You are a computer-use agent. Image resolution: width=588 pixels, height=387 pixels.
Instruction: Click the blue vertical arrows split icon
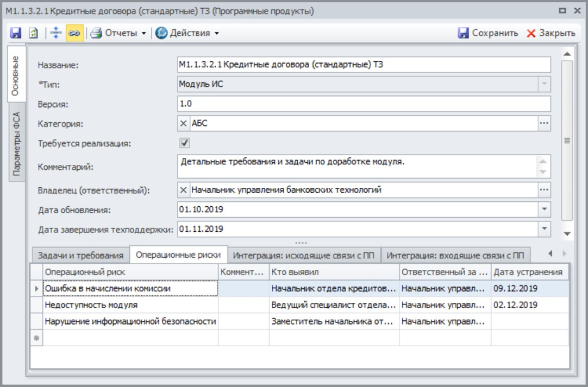click(x=56, y=33)
